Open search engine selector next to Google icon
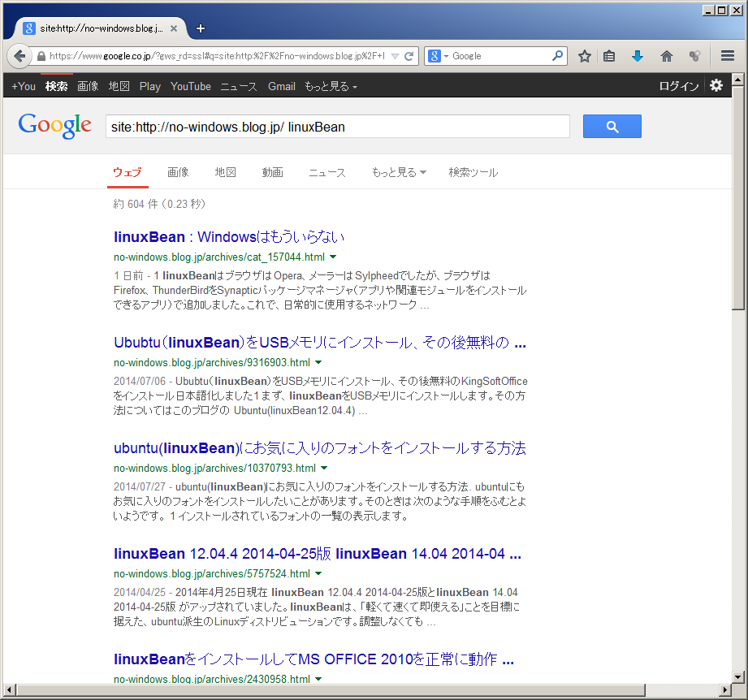This screenshot has width=748, height=700. tap(446, 56)
